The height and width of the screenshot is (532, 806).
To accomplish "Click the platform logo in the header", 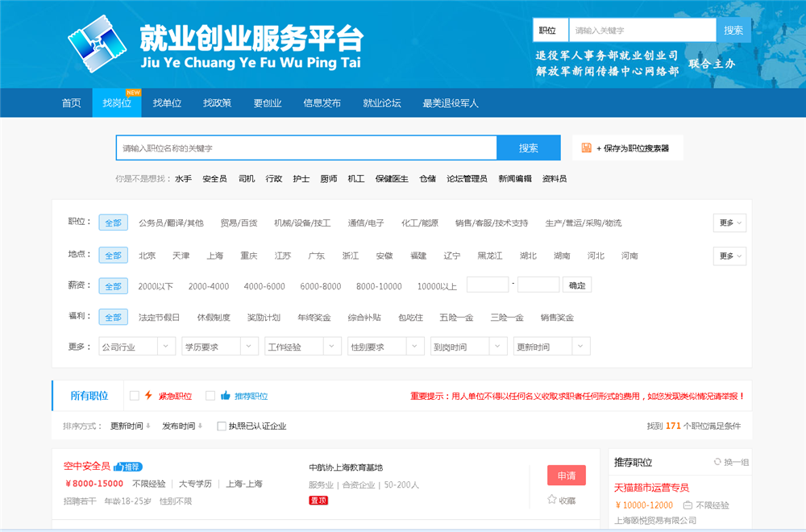I will (x=98, y=44).
